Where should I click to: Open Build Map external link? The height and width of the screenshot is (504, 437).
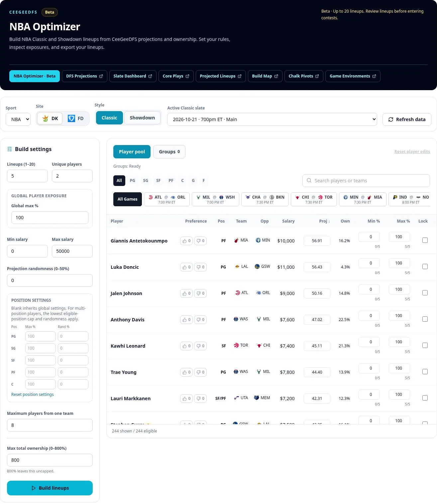point(265,76)
